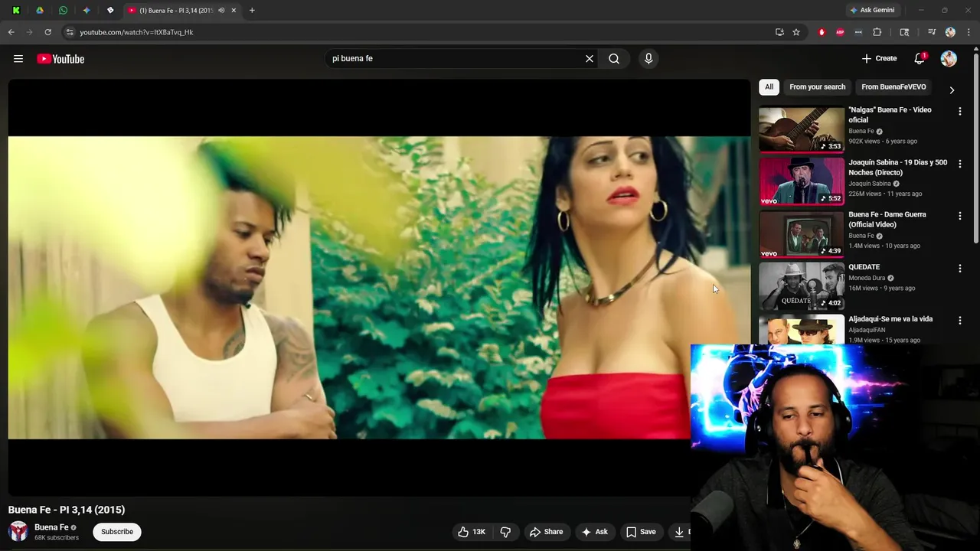Mute the Buena Fe tab audio
980x551 pixels.
coord(221,10)
